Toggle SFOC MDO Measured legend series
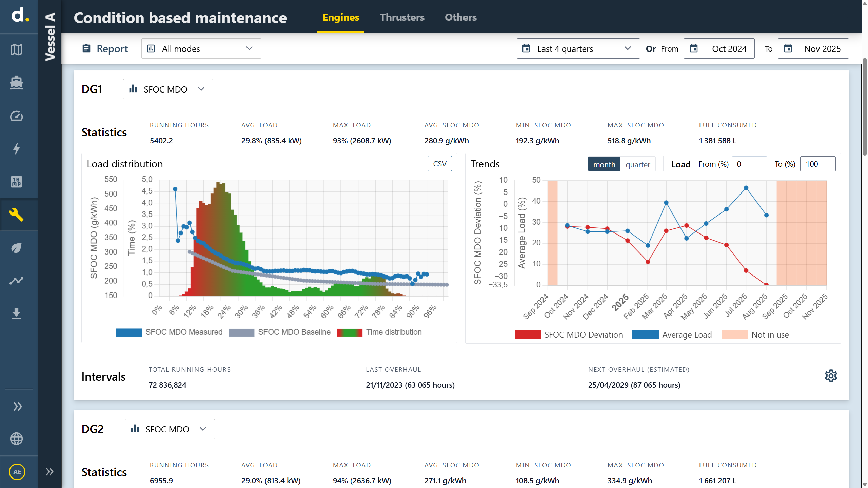Screen dimensions: 868x488 click(x=169, y=332)
